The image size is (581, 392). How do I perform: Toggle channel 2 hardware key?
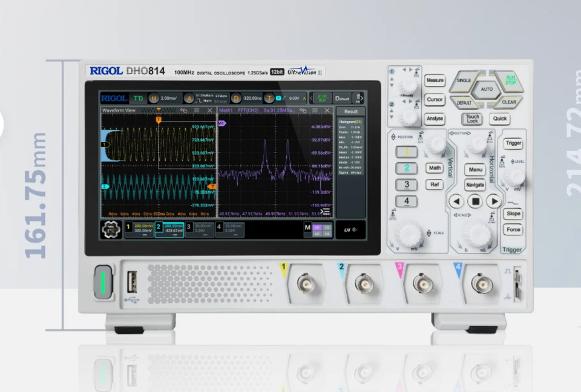[407, 168]
